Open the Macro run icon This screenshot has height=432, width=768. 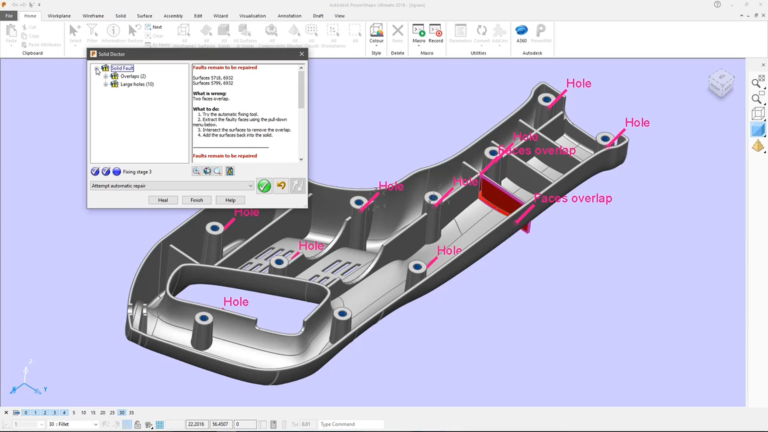click(x=418, y=32)
